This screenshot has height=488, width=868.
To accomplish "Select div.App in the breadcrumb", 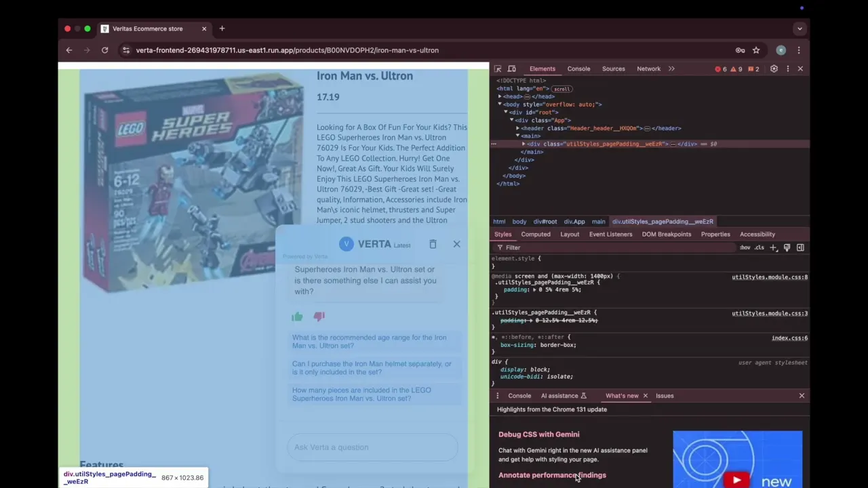I will 574,222.
